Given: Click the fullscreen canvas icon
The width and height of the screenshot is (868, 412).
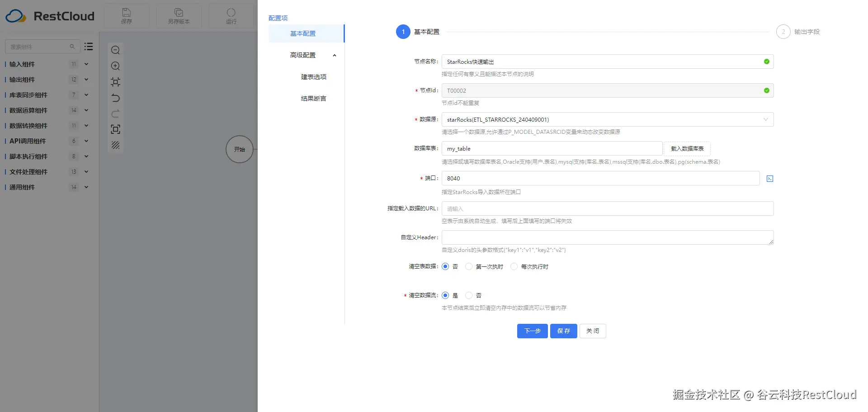Looking at the screenshot, I should tap(116, 129).
